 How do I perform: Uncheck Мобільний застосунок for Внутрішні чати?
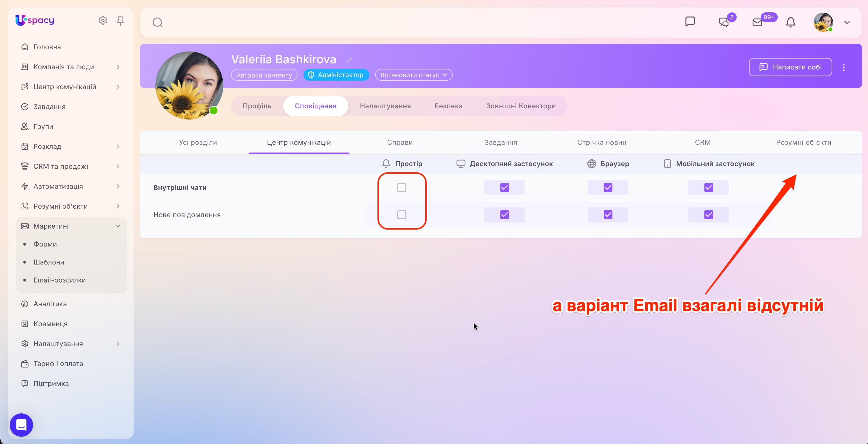(709, 188)
